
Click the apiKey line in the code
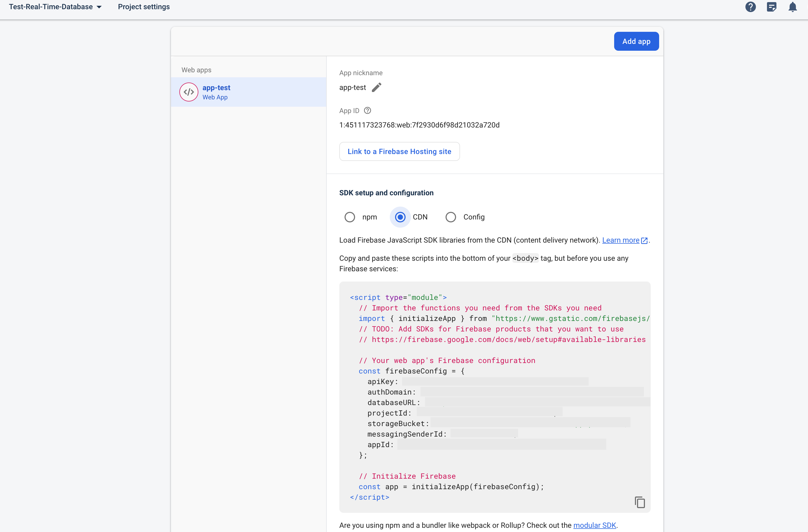tap(478, 381)
